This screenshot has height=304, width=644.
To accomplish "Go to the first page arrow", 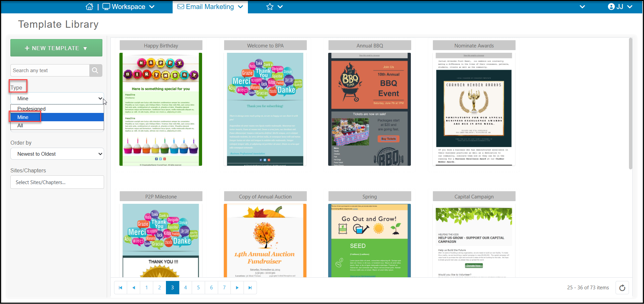I will tap(120, 288).
